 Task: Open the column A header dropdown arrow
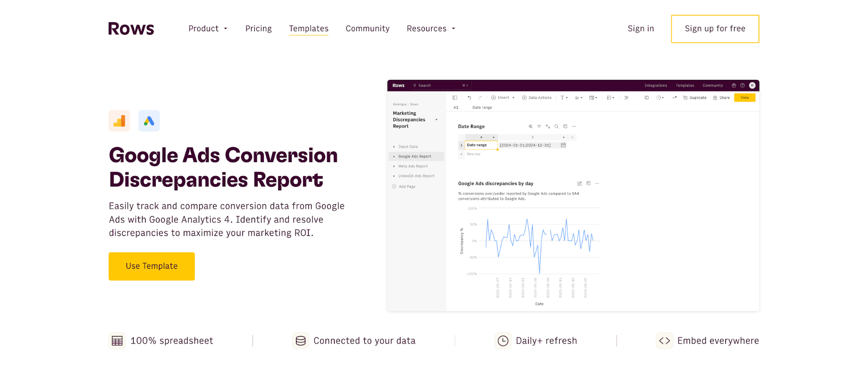point(494,137)
